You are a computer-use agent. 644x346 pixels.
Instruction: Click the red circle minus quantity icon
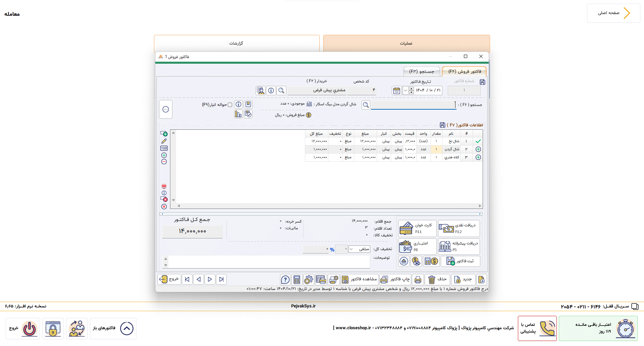point(164,162)
